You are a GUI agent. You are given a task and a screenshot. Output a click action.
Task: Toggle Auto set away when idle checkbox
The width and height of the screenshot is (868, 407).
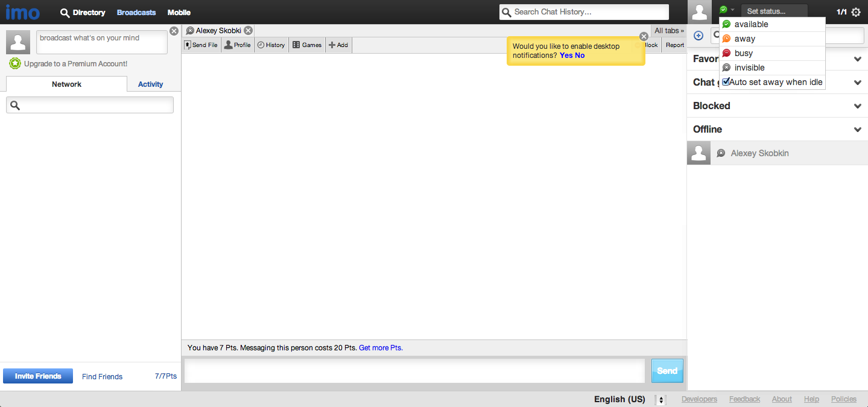pyautogui.click(x=726, y=81)
